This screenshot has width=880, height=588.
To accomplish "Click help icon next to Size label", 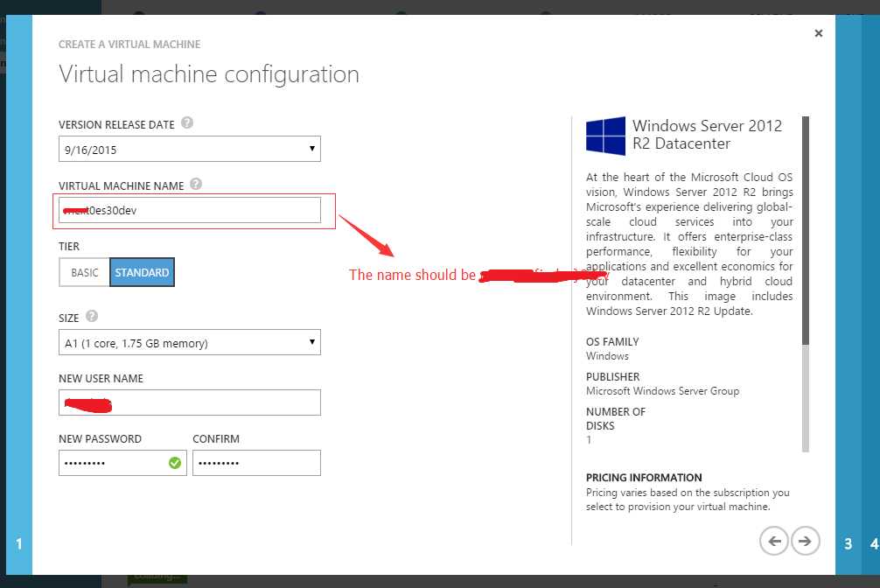I will pos(92,316).
